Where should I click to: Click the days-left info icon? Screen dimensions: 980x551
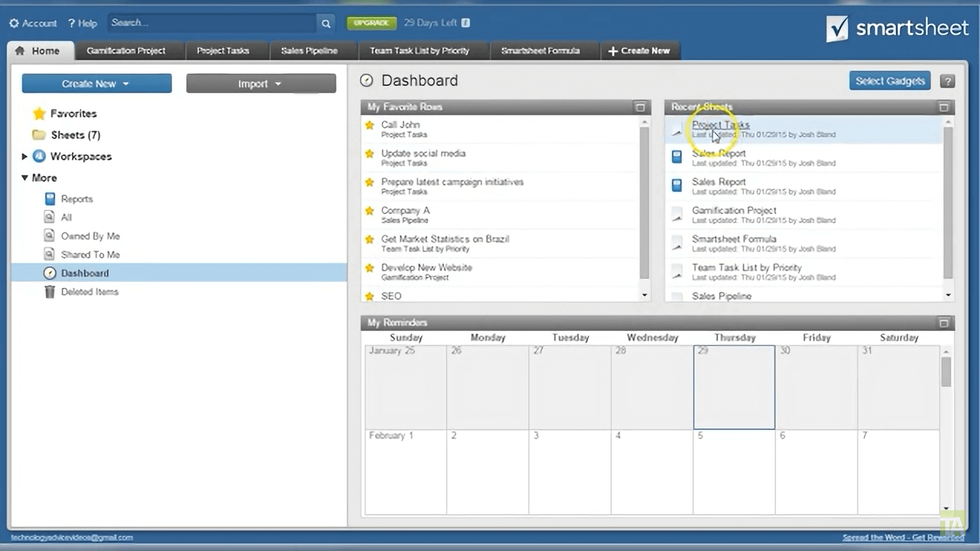pos(465,23)
